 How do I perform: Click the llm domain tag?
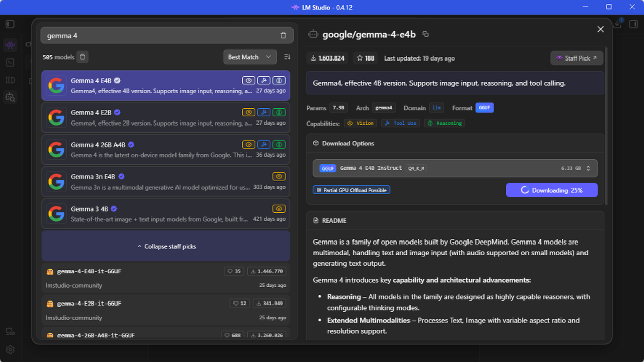point(437,108)
